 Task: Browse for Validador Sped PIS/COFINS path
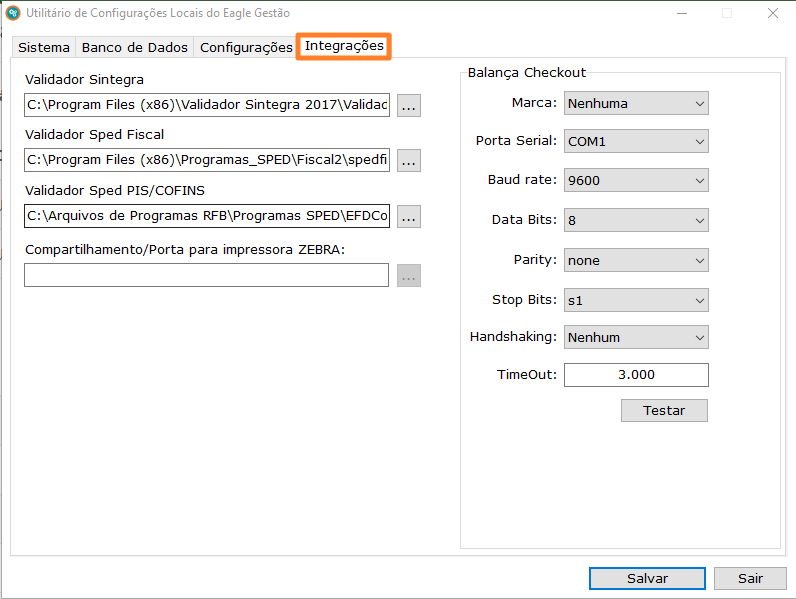[x=409, y=216]
